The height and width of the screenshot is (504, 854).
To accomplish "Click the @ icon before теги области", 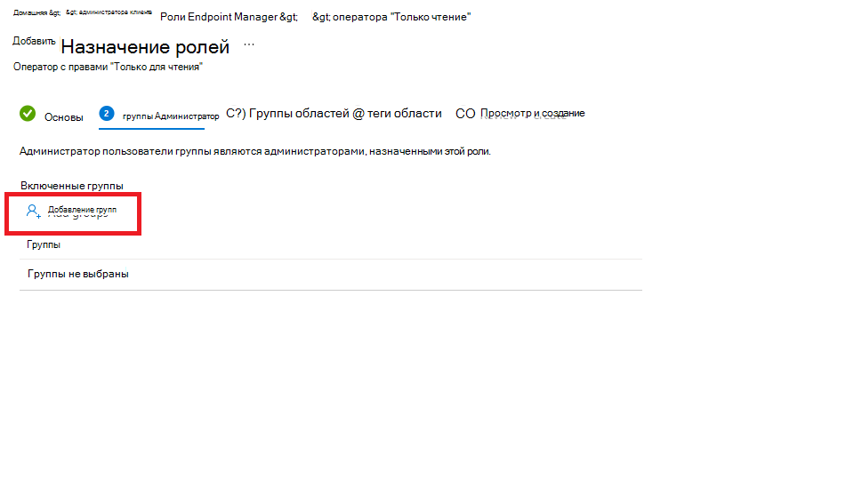I will pos(358,114).
